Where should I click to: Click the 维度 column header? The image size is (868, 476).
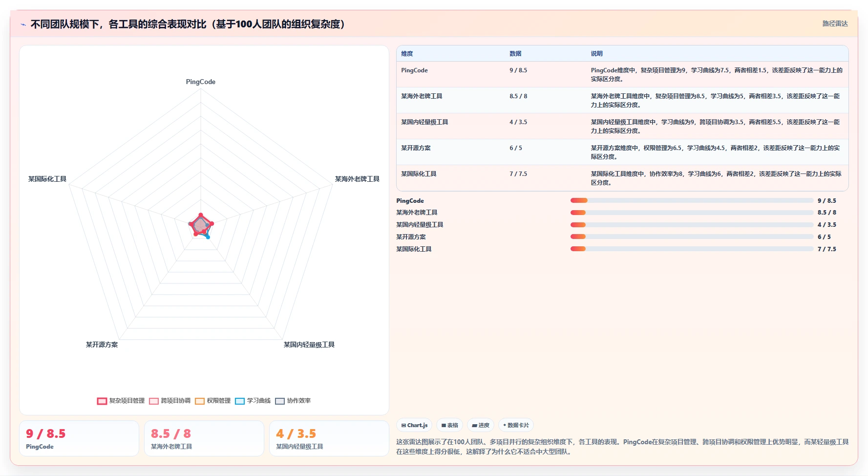(407, 54)
